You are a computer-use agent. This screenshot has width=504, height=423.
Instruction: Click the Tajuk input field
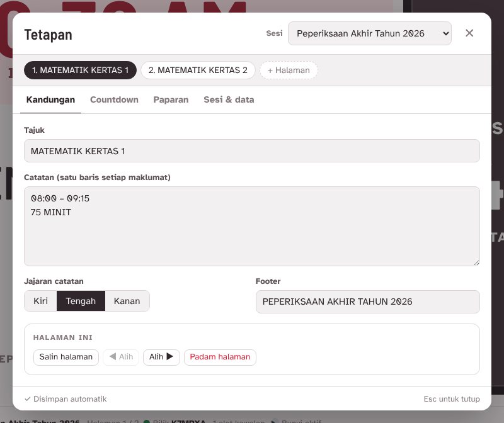(x=251, y=151)
